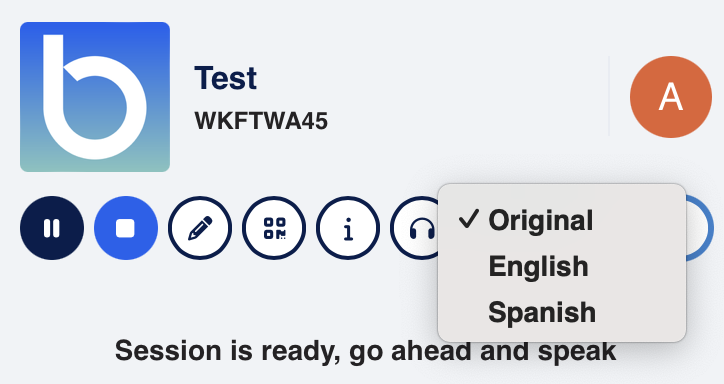Click the Test session title
Viewport: 724px width, 384px height.
(x=225, y=78)
